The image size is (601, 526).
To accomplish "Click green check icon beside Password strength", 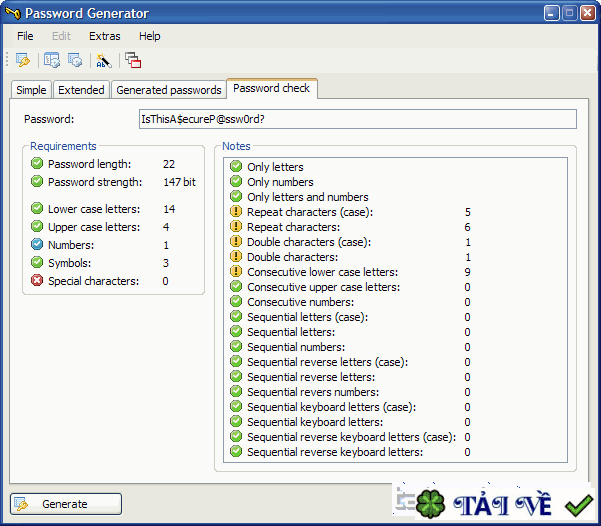I will 37,181.
